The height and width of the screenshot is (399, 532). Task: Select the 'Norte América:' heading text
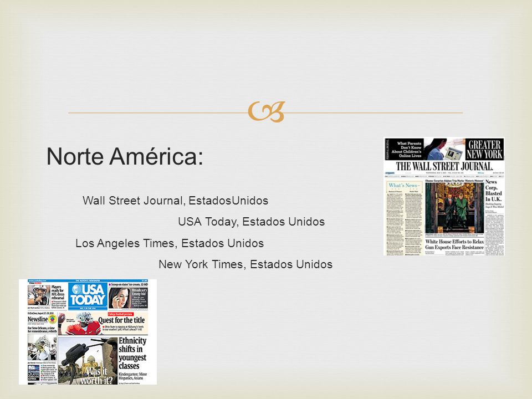125,156
